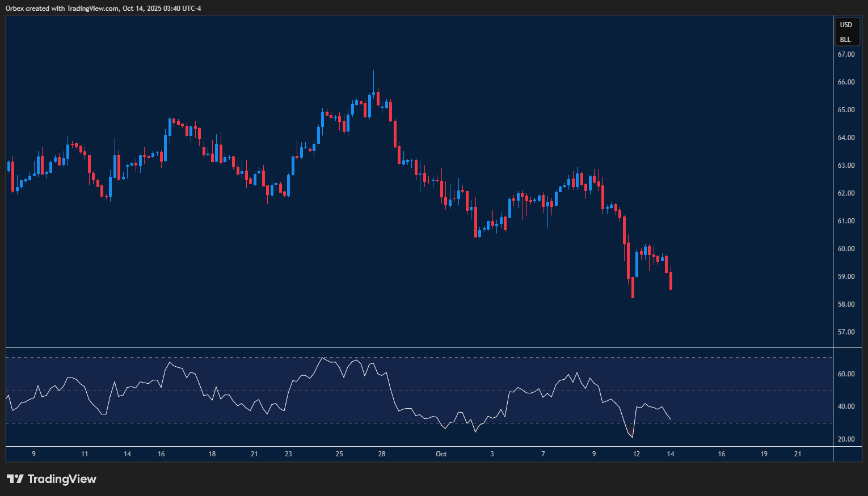Expand the Oct label on the time axis
Screen dimensions: 868x496
click(441, 454)
